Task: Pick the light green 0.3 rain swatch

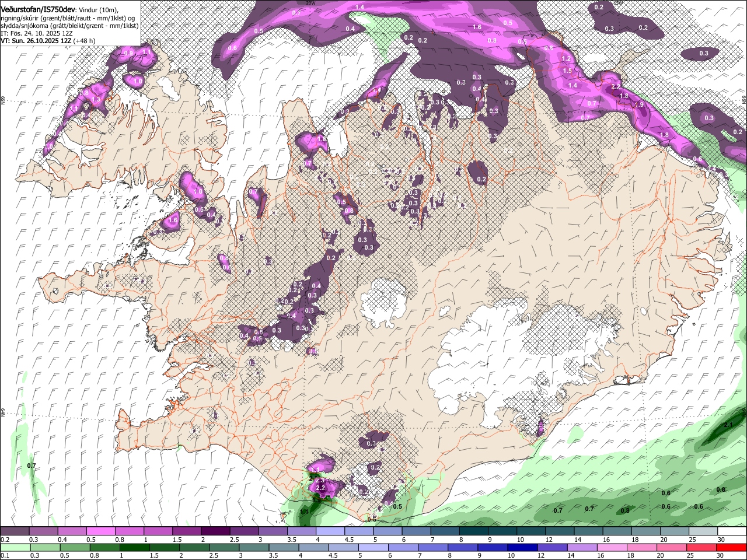Action: click(46, 547)
